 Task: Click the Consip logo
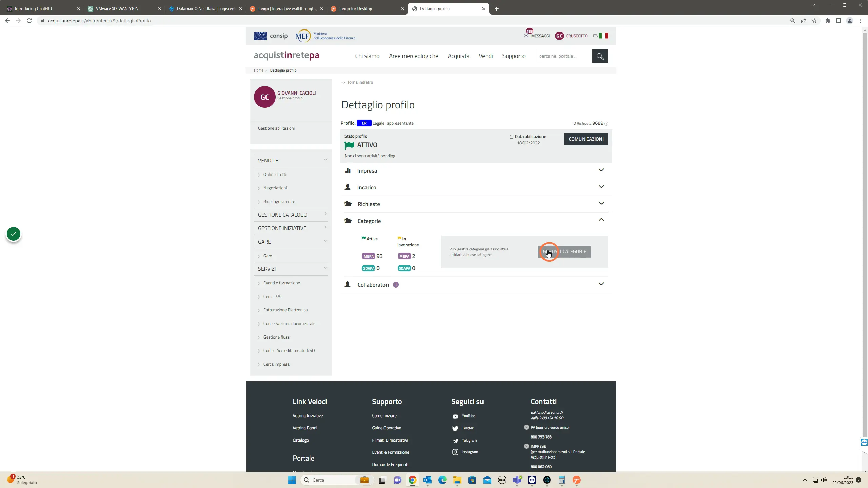coord(271,36)
